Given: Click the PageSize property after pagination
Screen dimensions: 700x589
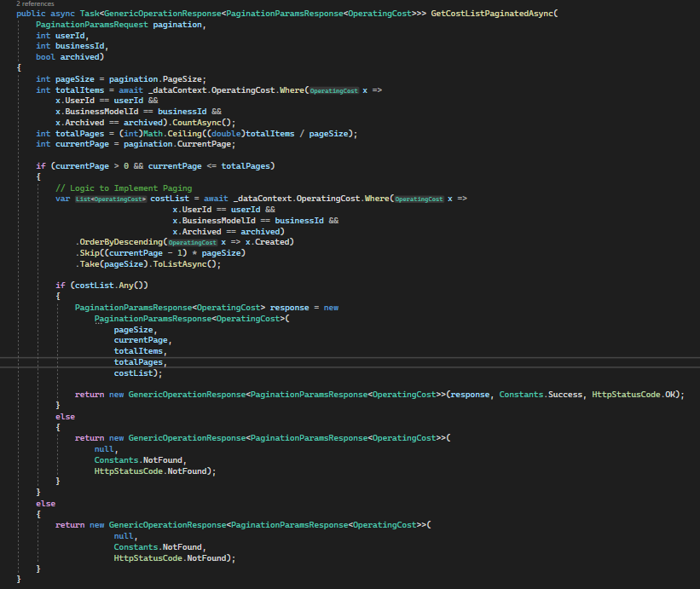Looking at the screenshot, I should click(182, 79).
